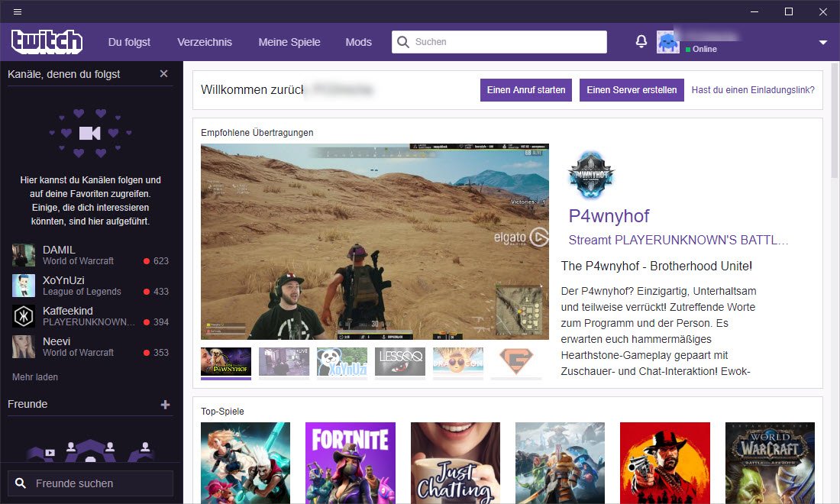Open Just Chatting category cover

(x=455, y=463)
